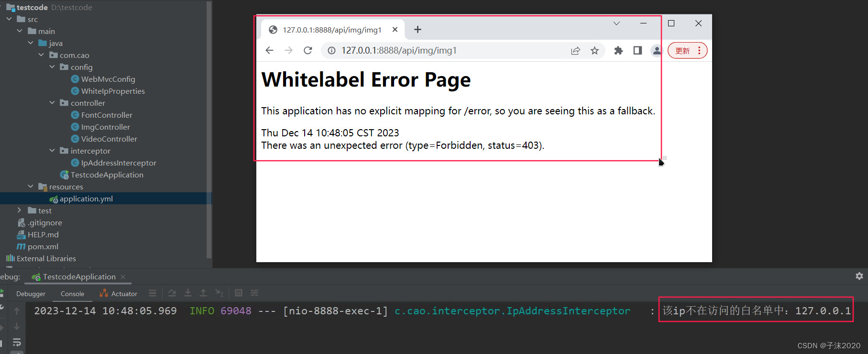The height and width of the screenshot is (354, 868).
Task: Collapse the com.cao package
Action: point(41,55)
